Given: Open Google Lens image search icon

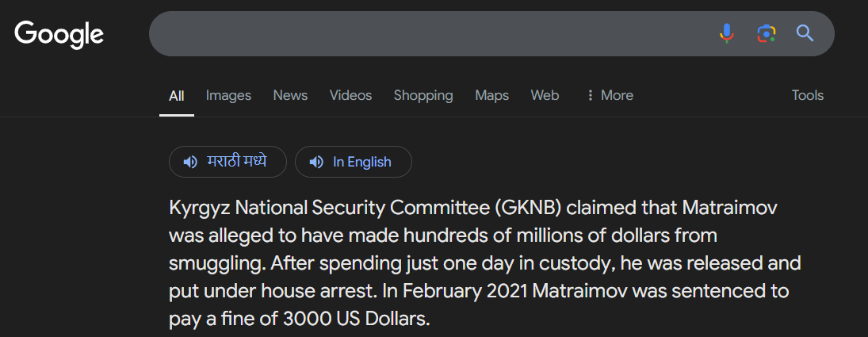Looking at the screenshot, I should coord(767,33).
